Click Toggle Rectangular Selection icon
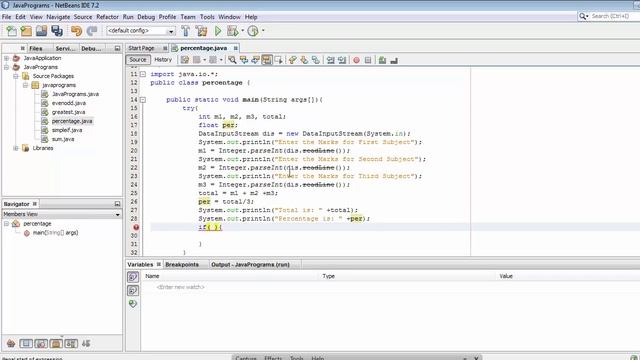640x360 pixels. click(x=279, y=60)
